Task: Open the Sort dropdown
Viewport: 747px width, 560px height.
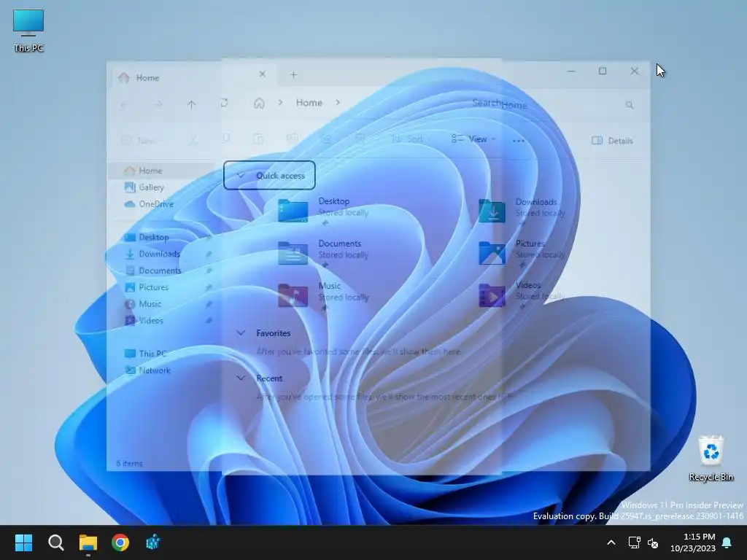Action: [412, 139]
